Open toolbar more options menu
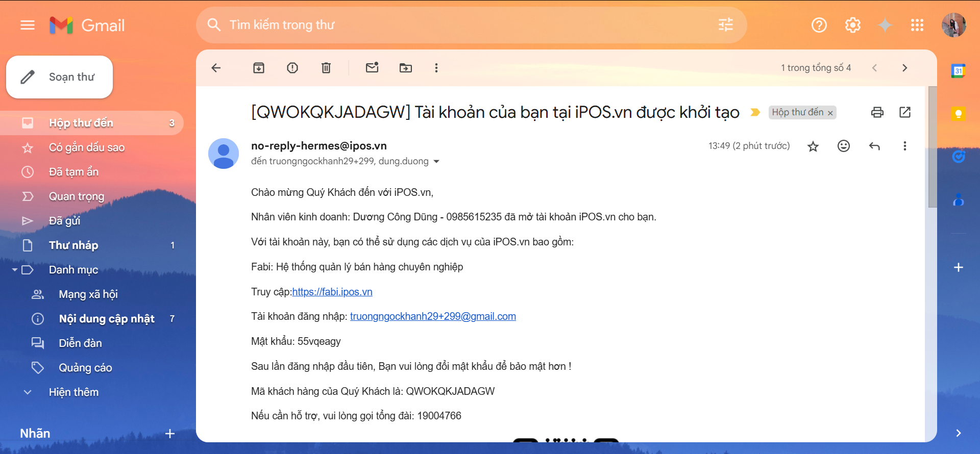The width and height of the screenshot is (980, 454). [436, 68]
